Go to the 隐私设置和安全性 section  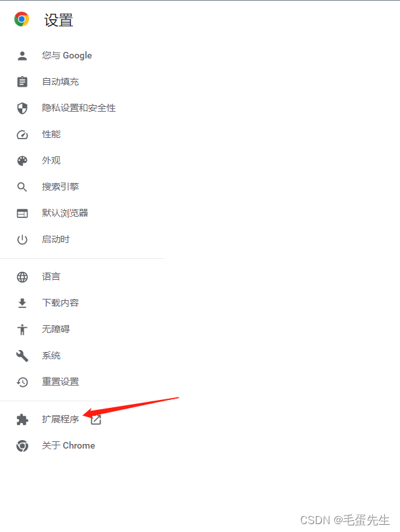coord(82,108)
